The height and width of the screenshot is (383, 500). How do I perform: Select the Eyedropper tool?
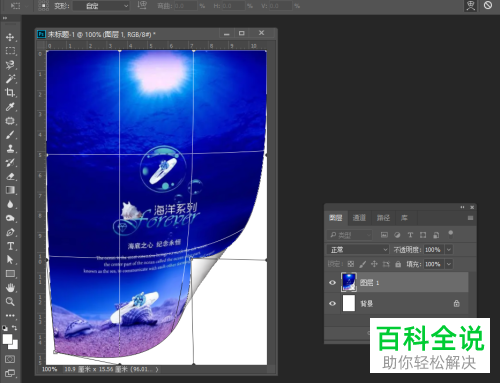(x=10, y=107)
